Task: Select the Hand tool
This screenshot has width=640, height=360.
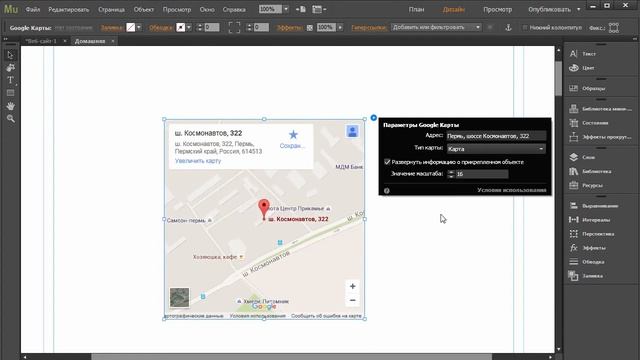Action: tap(10, 106)
